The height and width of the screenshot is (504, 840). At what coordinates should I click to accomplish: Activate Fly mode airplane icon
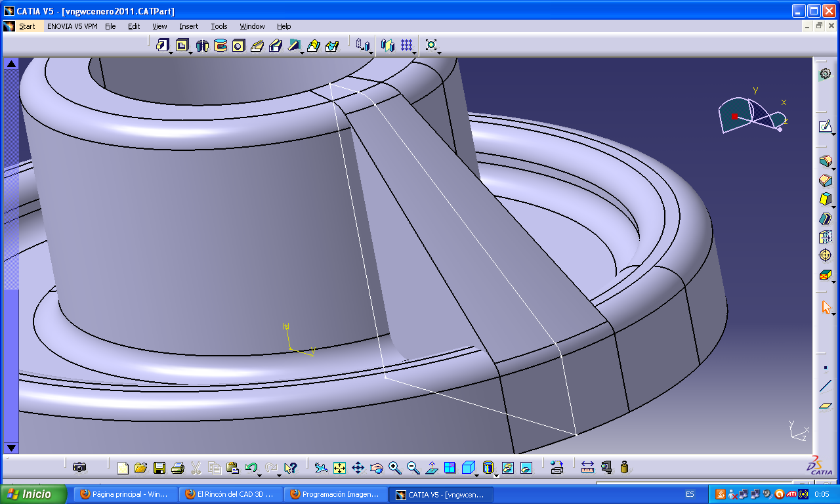click(x=321, y=468)
